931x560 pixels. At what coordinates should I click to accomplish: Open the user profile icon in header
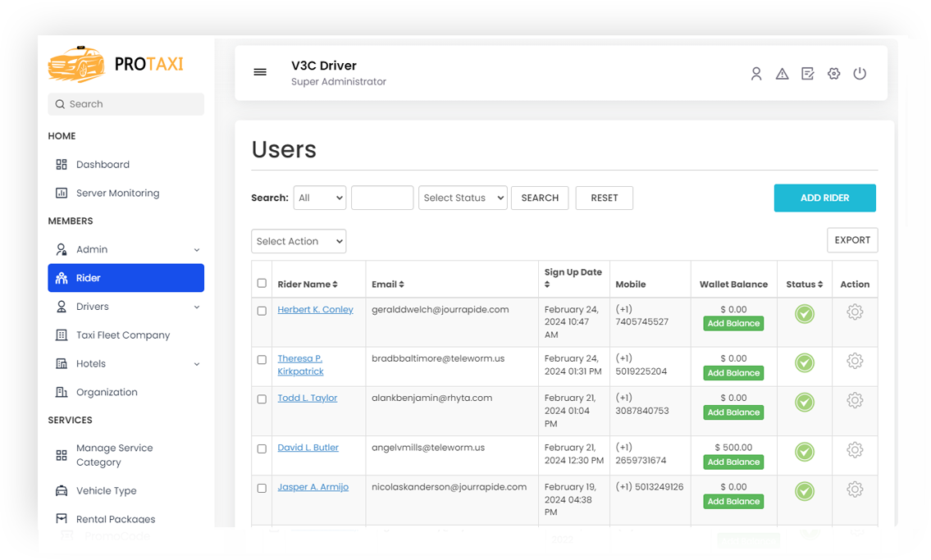tap(755, 73)
